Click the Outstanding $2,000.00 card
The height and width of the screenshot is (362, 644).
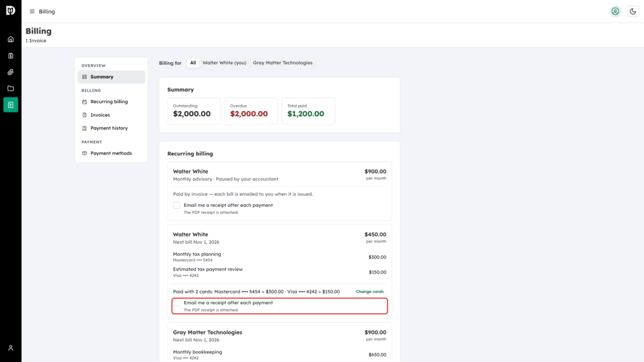click(x=194, y=111)
